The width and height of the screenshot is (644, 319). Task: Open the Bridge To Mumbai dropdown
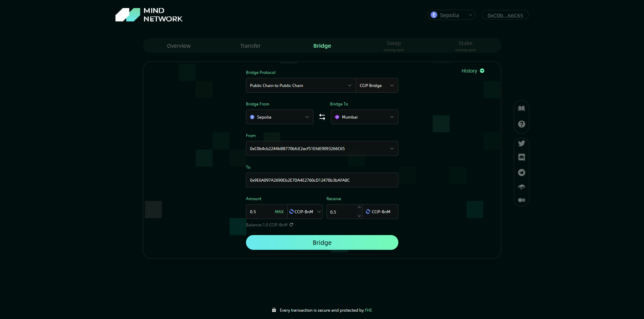point(364,117)
